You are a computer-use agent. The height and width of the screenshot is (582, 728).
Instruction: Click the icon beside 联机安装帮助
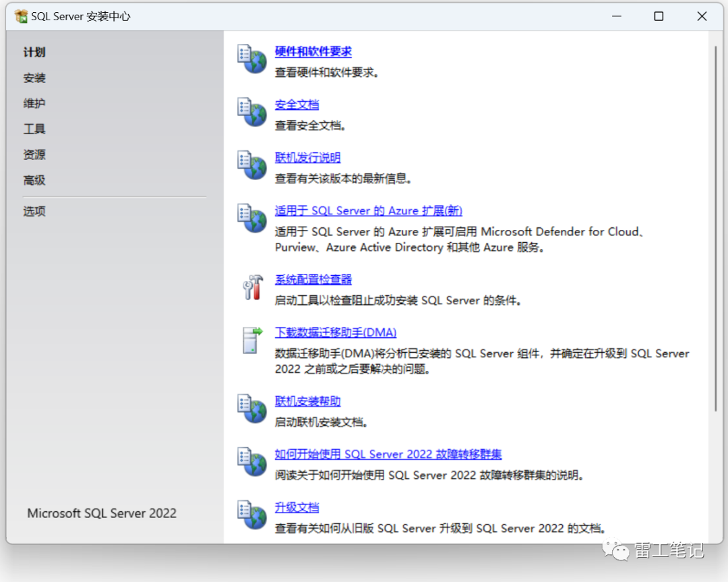pos(252,409)
